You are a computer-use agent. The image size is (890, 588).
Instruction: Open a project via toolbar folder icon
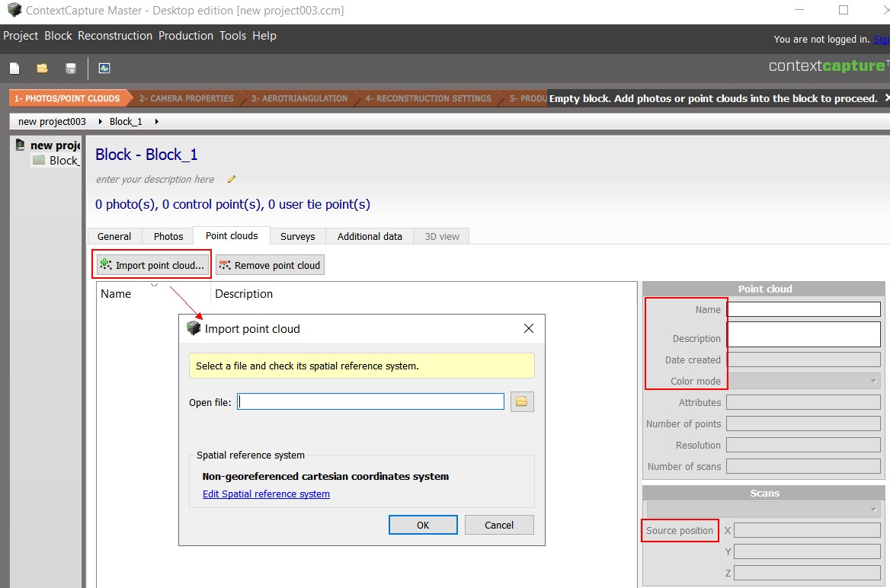tap(43, 69)
